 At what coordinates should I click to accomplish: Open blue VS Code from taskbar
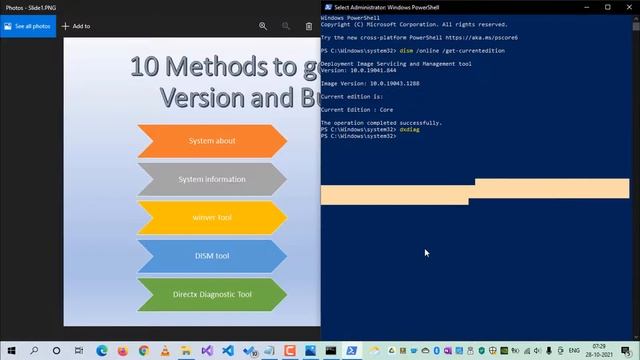pos(228,351)
